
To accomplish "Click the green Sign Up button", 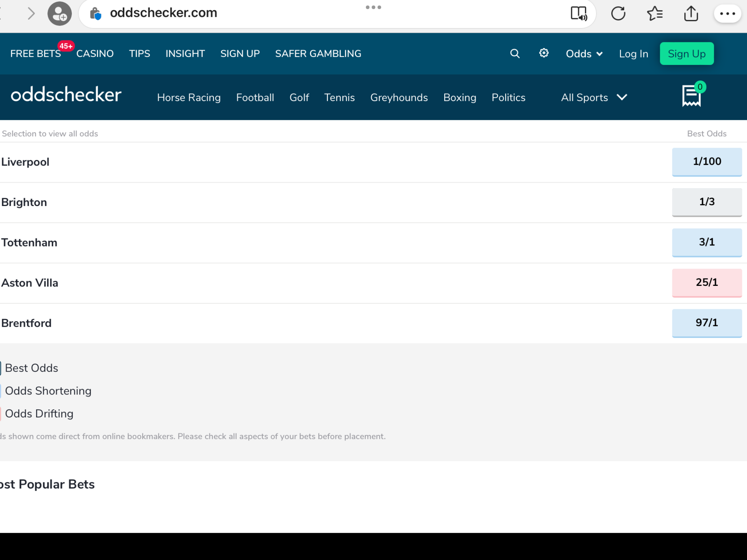I will [686, 54].
